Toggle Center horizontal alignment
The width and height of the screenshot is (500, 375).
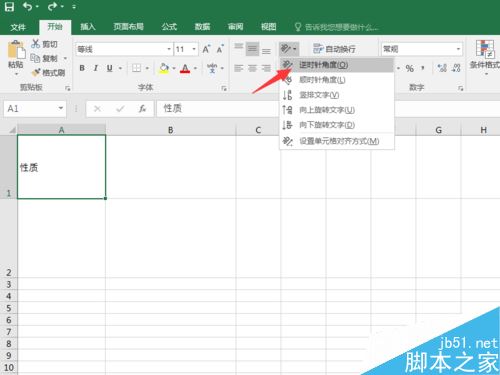(252, 68)
